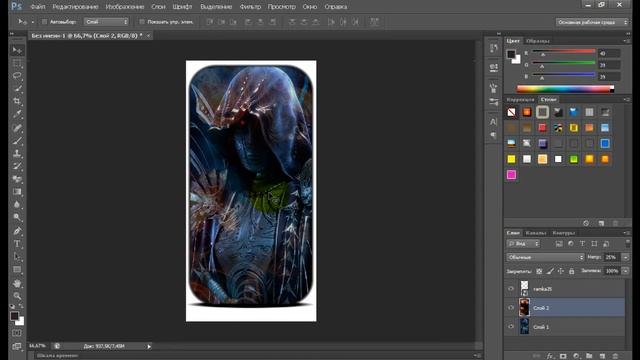The image size is (640, 360).
Task: Select the Rectangle shape tool
Action: tap(17, 269)
